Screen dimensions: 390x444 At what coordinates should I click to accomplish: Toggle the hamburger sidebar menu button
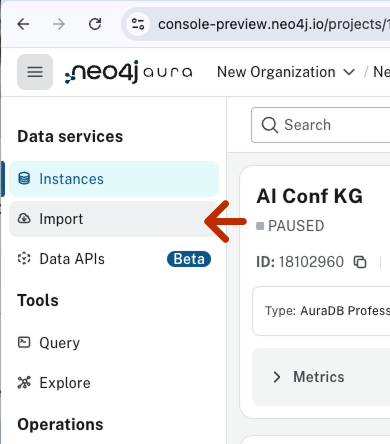coord(35,72)
